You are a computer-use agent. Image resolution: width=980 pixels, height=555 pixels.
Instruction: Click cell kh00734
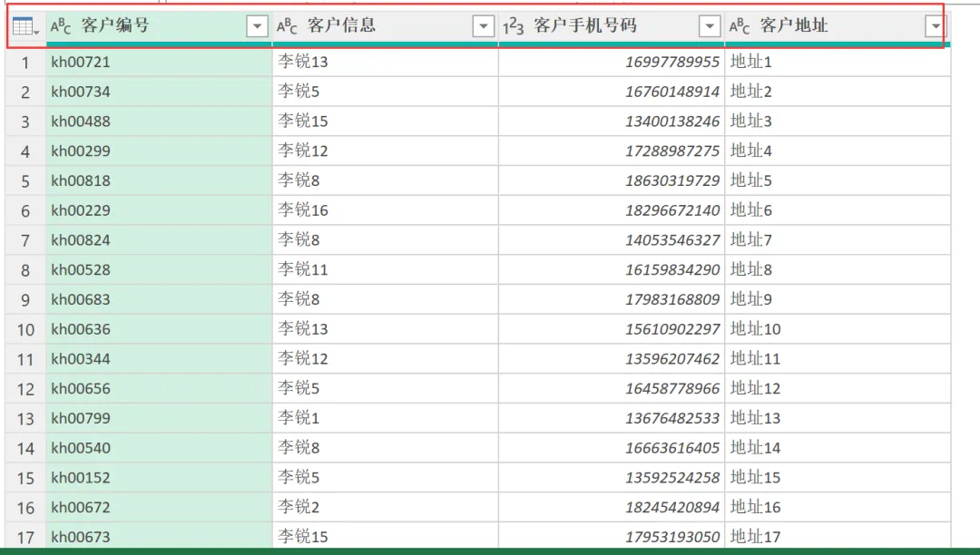(160, 92)
